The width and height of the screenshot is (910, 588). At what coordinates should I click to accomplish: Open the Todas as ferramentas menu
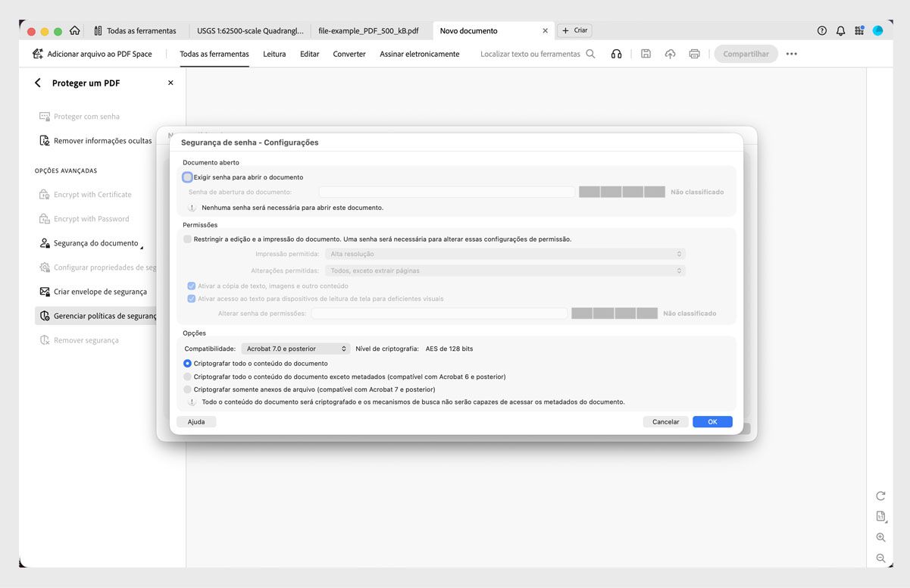point(214,54)
